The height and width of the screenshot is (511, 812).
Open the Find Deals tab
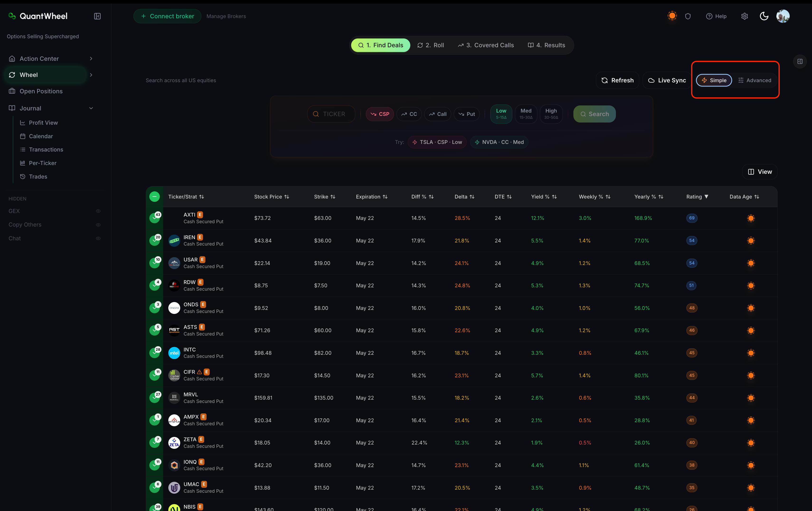(x=381, y=45)
